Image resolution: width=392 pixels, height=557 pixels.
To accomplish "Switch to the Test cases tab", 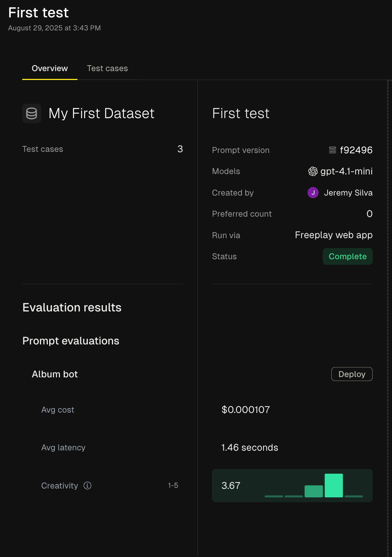I will (107, 69).
